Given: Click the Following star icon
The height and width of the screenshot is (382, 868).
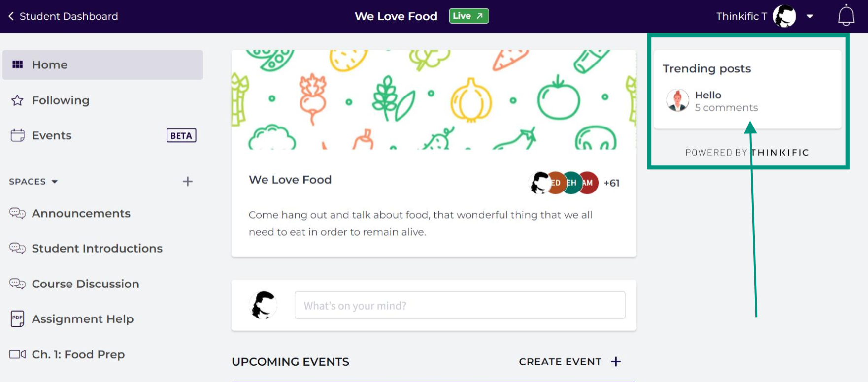Looking at the screenshot, I should [x=17, y=100].
